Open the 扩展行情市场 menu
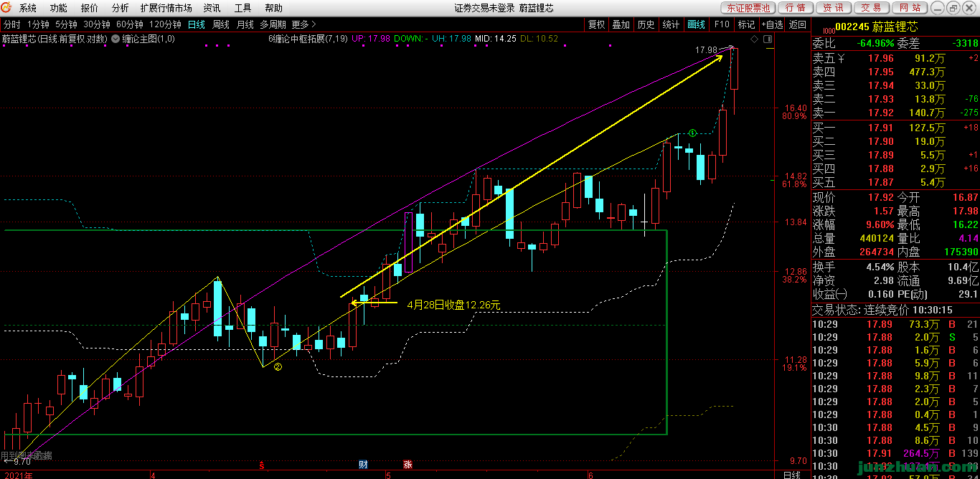Viewport: 980px width, 479px height. pyautogui.click(x=166, y=8)
